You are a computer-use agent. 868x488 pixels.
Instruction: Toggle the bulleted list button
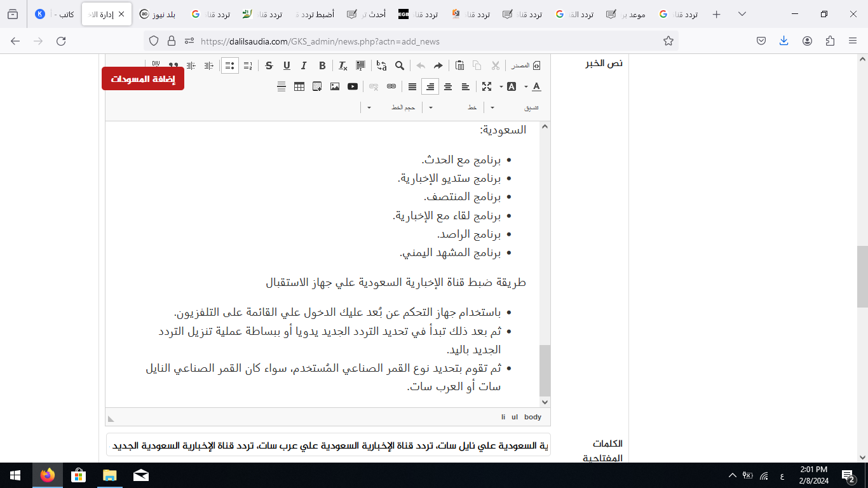(230, 65)
